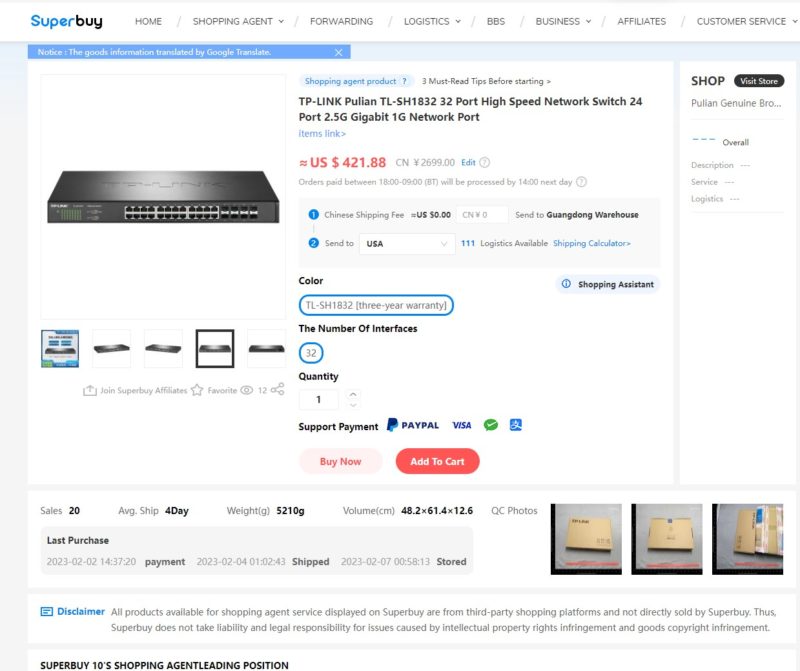Open the main product switch image
Screen dimensions: 800x671
point(163,197)
